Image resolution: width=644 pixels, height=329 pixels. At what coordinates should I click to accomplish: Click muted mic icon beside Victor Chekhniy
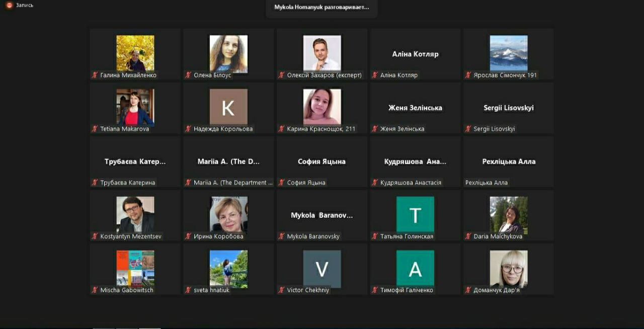point(281,290)
